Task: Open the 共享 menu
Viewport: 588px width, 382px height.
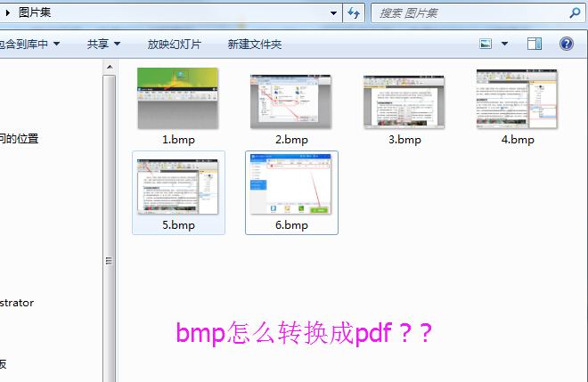Action: 103,44
